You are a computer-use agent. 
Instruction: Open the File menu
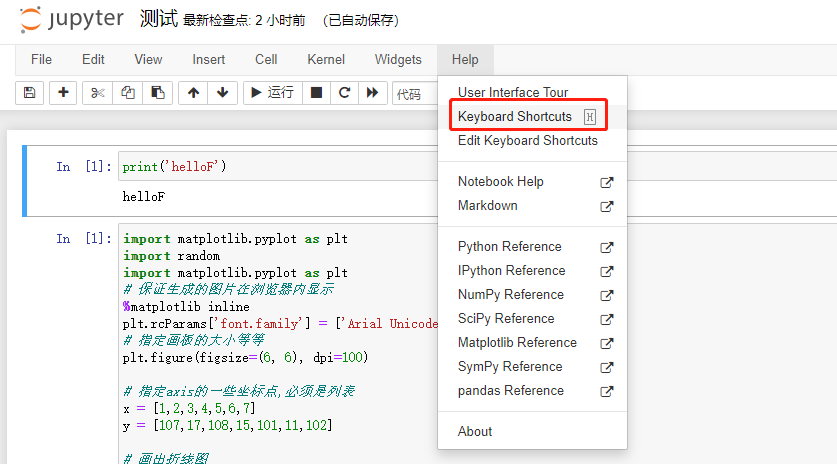tap(41, 59)
